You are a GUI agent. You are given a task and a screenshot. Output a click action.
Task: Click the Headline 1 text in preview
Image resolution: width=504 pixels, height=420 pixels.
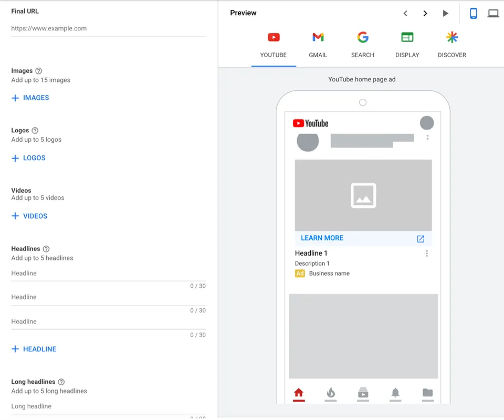pyautogui.click(x=311, y=253)
